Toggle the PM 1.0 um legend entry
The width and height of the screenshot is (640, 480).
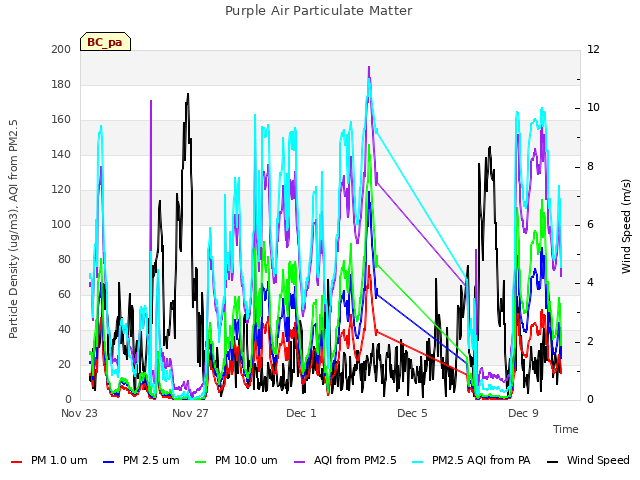click(x=49, y=461)
